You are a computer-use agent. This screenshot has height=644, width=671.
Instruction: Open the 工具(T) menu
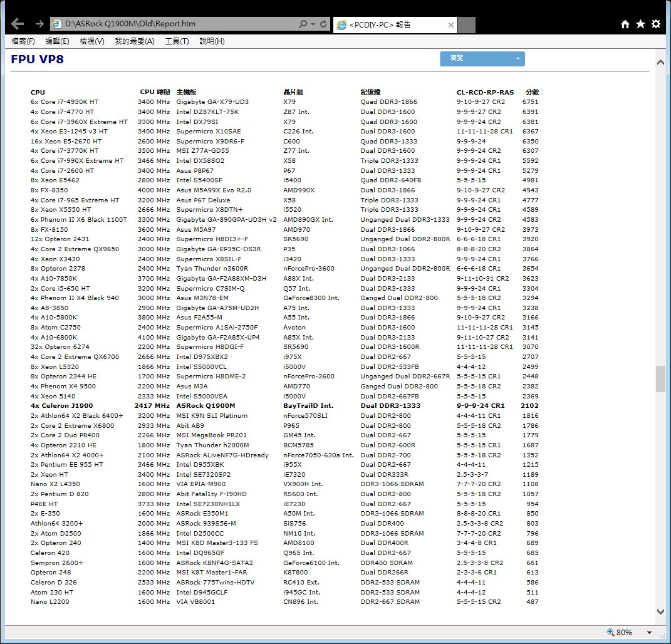177,41
